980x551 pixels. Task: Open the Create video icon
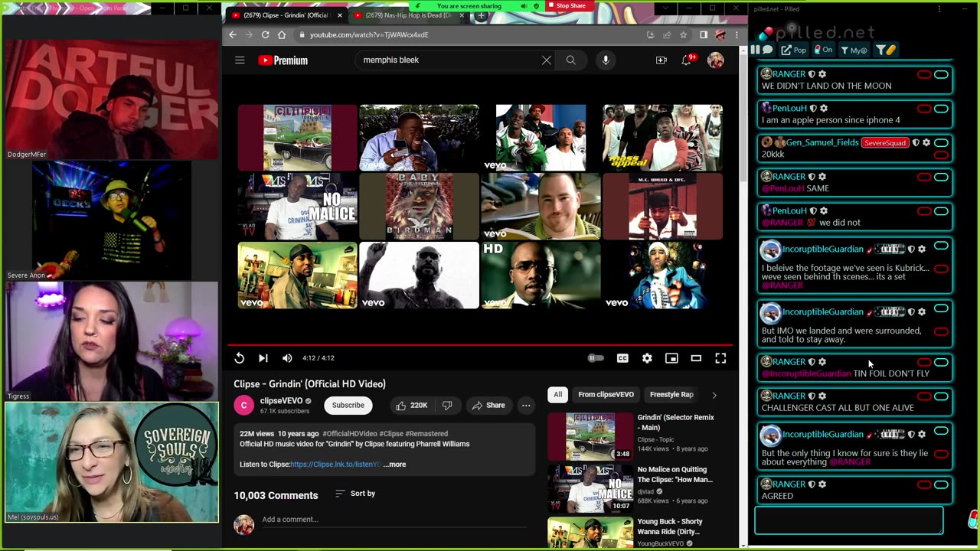(661, 60)
